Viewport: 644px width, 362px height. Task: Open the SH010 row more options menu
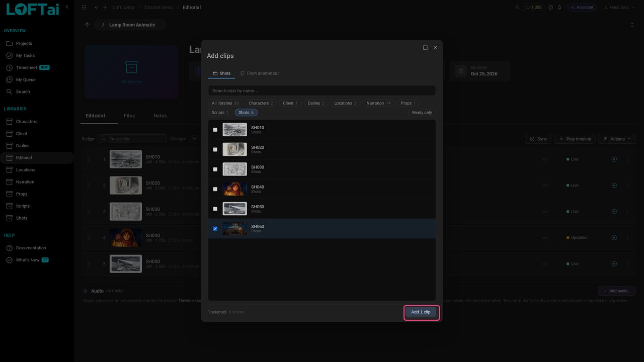[627, 159]
